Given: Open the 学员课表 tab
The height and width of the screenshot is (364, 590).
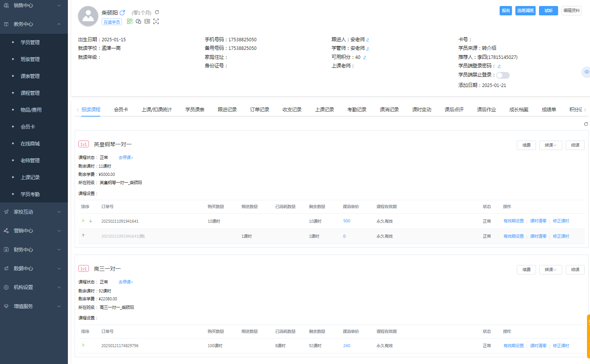Looking at the screenshot, I should (195, 109).
